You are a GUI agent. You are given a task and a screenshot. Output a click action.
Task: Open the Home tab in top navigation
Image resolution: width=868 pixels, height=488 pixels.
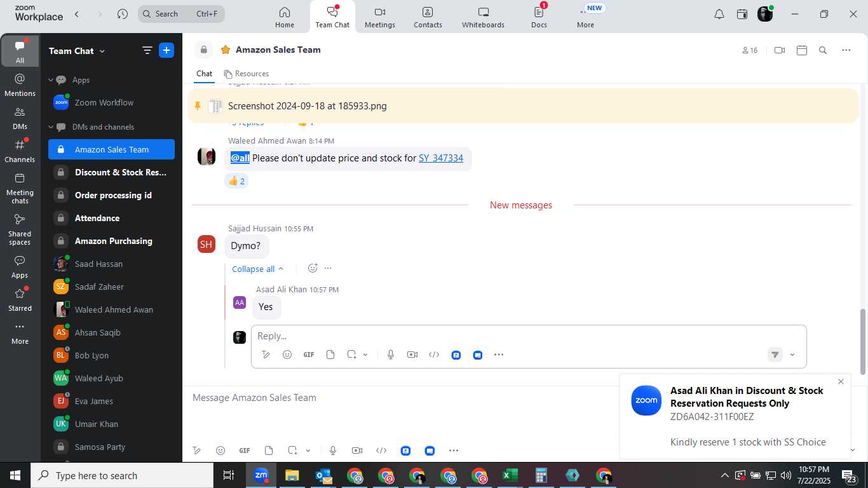coord(285,17)
